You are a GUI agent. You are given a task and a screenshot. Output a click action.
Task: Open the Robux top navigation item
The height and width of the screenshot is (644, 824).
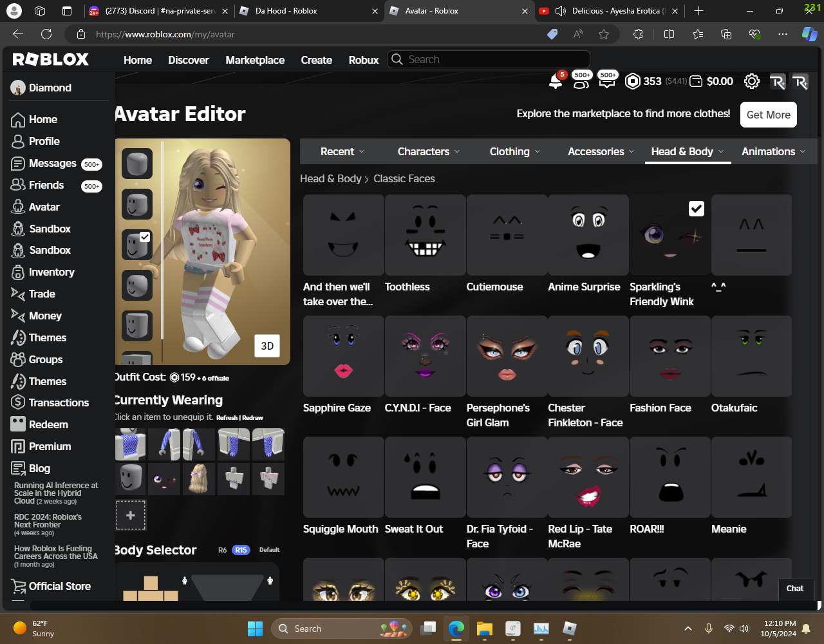point(364,60)
